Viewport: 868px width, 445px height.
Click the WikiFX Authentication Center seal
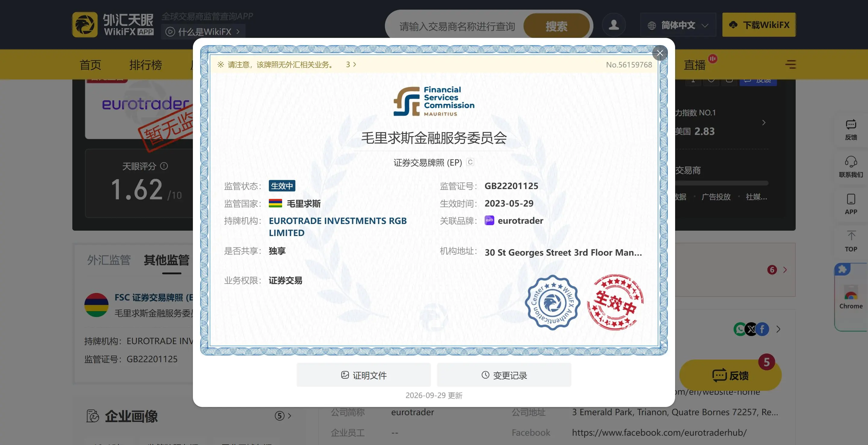coord(552,302)
